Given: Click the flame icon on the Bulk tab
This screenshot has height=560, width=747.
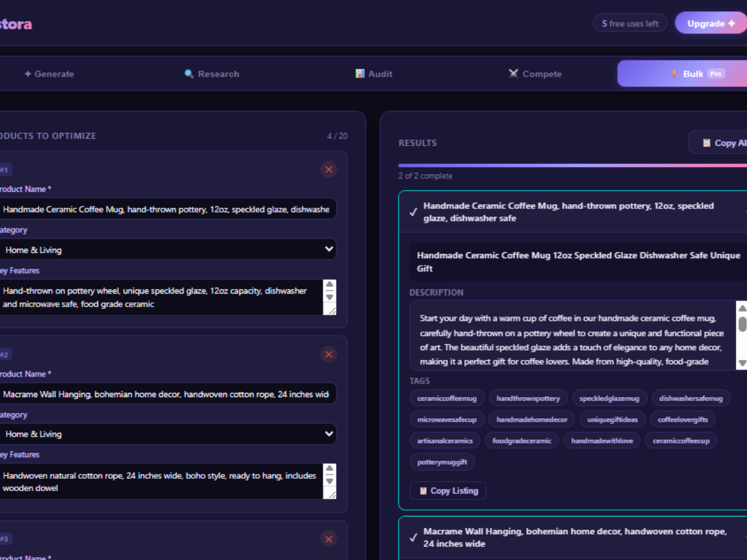Looking at the screenshot, I should (x=675, y=74).
